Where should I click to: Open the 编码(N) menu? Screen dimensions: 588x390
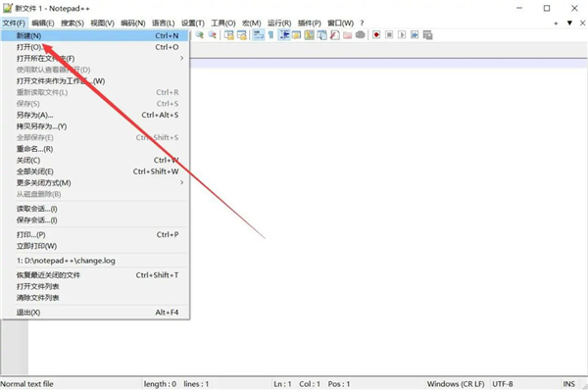(x=132, y=24)
